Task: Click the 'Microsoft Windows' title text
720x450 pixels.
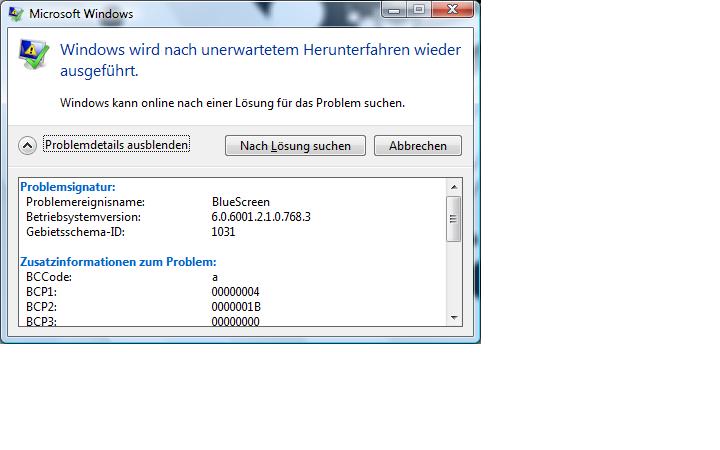Action: point(81,14)
